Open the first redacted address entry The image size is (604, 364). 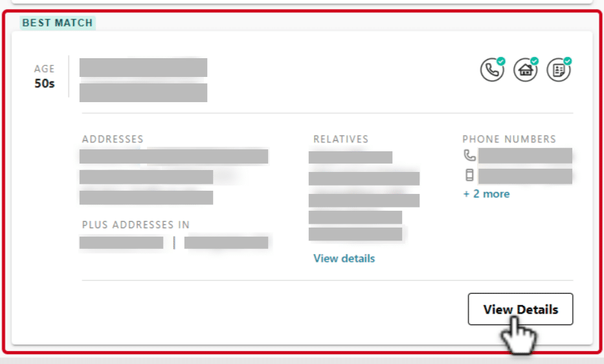173,156
